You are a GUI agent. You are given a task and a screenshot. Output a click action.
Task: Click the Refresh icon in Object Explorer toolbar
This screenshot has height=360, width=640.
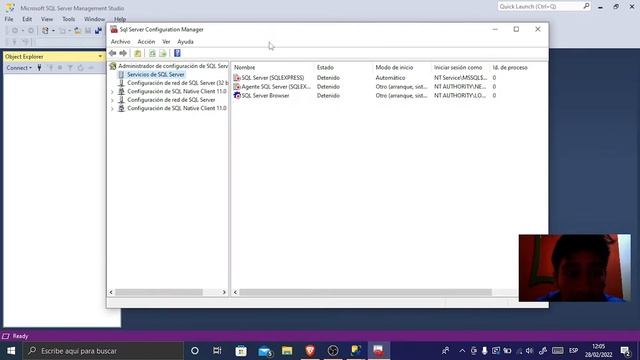coord(80,68)
